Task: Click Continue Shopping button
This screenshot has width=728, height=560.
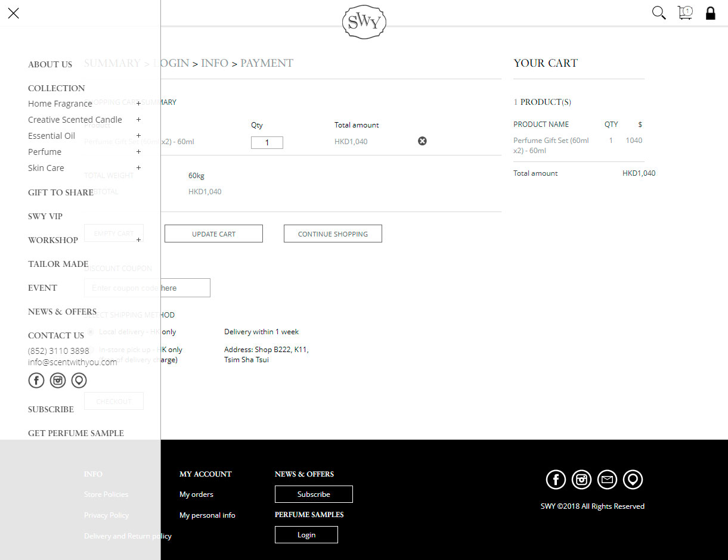Action: click(333, 234)
